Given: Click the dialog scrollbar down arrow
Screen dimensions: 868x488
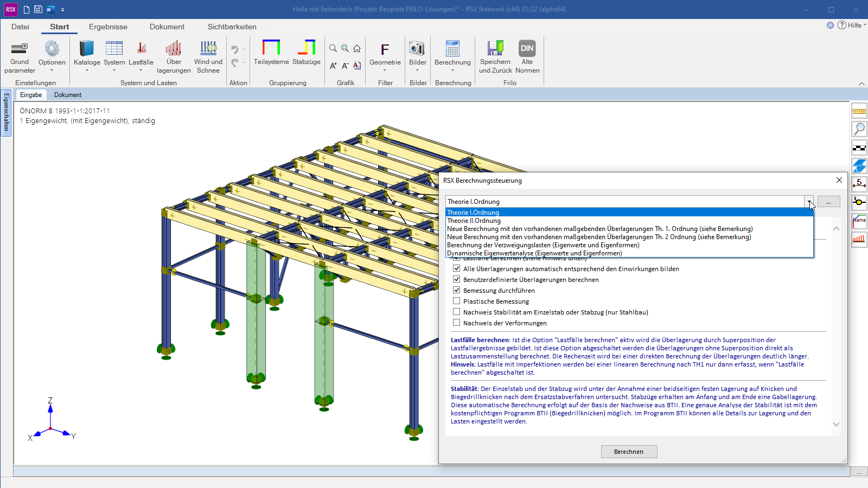Looking at the screenshot, I should pyautogui.click(x=836, y=425).
